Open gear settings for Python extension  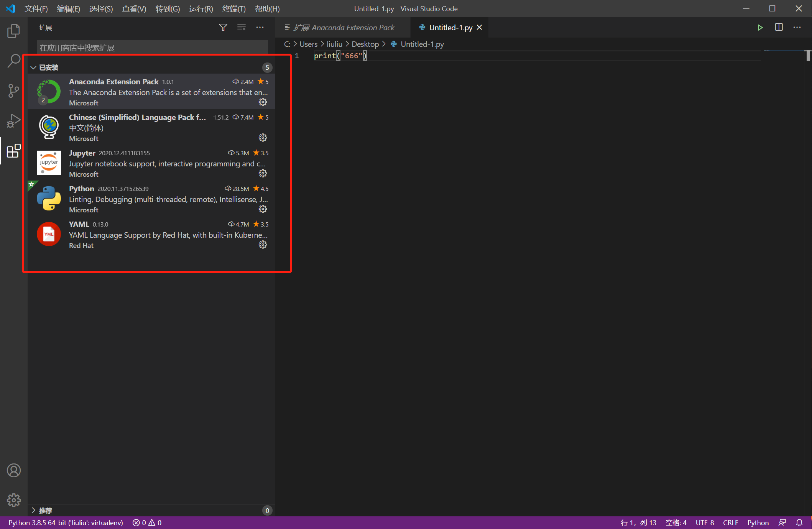tap(263, 209)
